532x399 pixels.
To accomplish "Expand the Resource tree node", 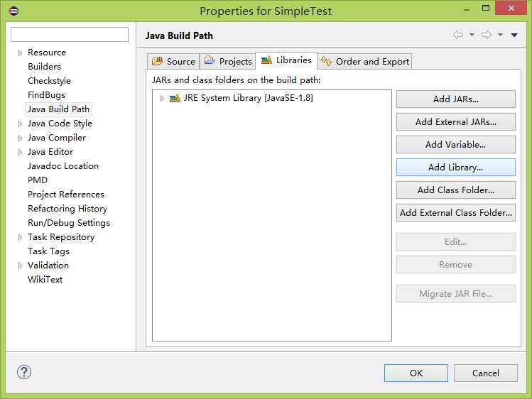I will [x=20, y=53].
